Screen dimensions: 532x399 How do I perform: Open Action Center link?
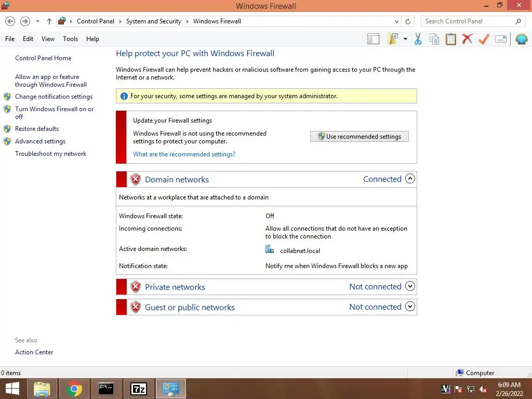pyautogui.click(x=34, y=352)
